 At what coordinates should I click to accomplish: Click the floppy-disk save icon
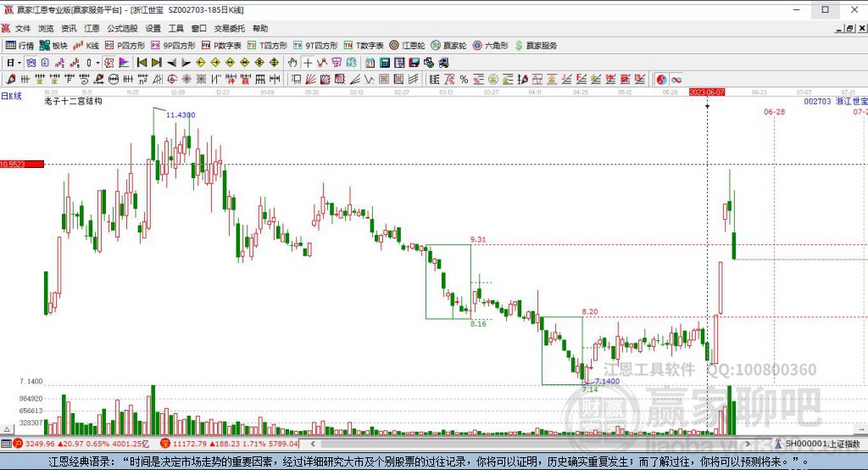point(414,63)
